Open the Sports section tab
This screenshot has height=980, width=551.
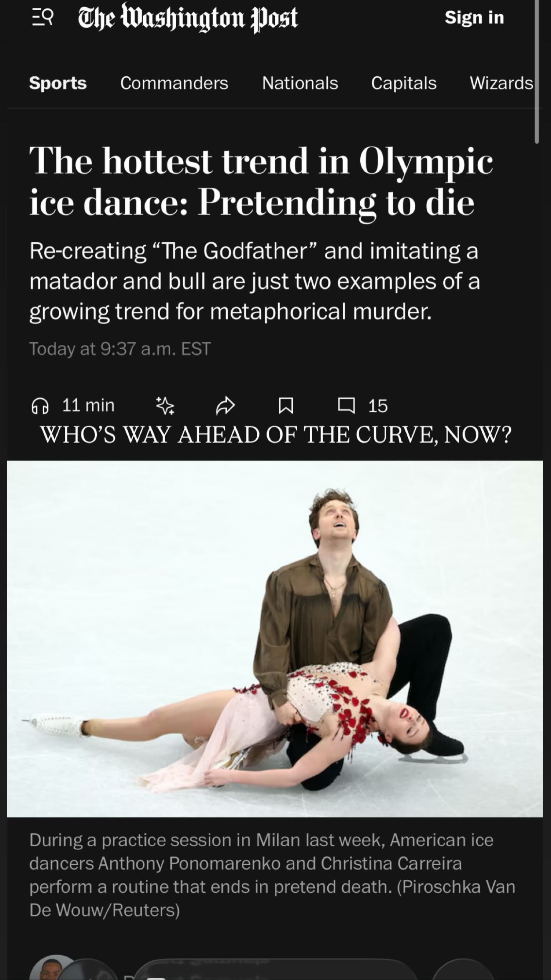click(x=58, y=83)
